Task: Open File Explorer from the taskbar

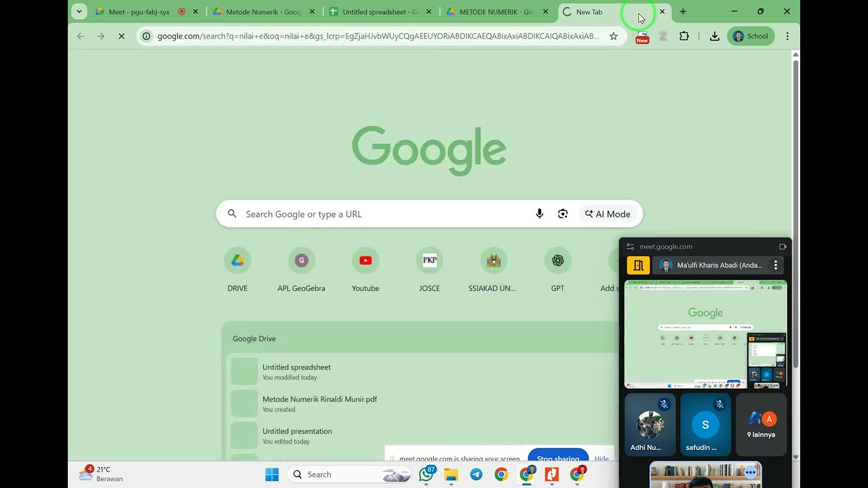Action: (451, 474)
